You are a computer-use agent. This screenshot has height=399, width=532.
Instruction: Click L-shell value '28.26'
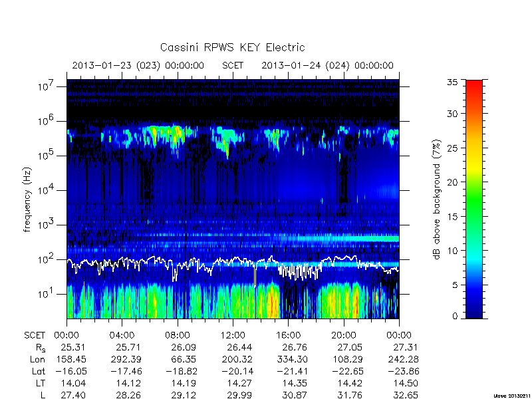click(128, 395)
